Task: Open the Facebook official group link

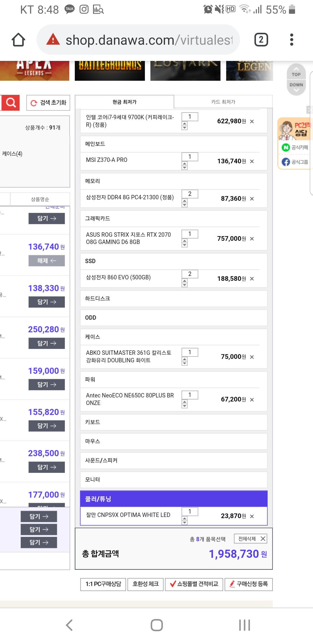Action: tap(295, 162)
